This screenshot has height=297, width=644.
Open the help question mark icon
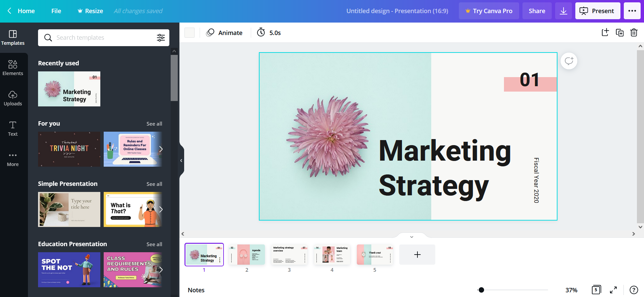[634, 290]
